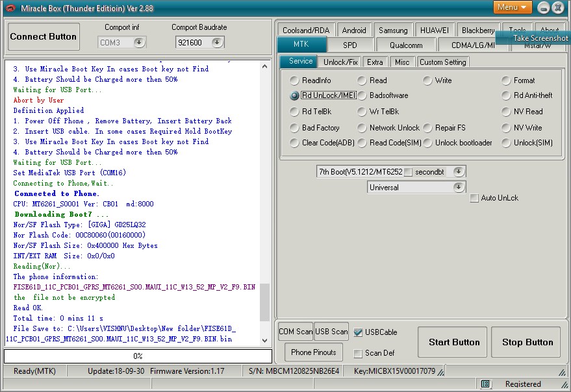Select the Qualcomm tab

(x=406, y=45)
